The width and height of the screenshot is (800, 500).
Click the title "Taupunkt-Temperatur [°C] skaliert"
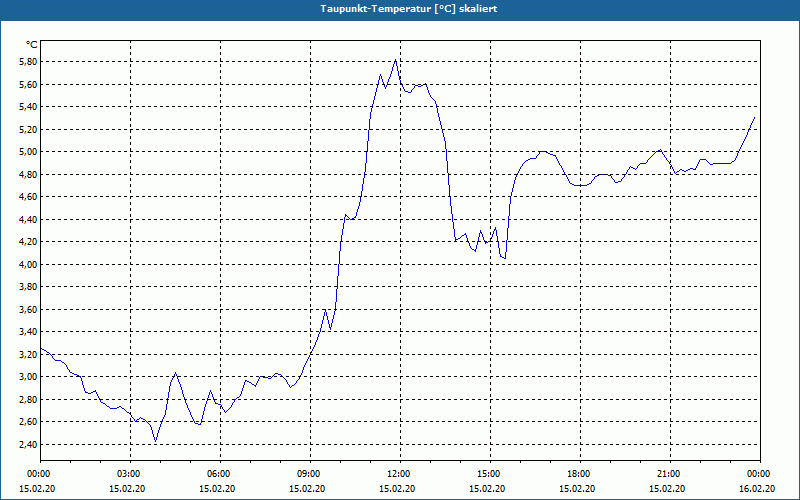(x=409, y=9)
